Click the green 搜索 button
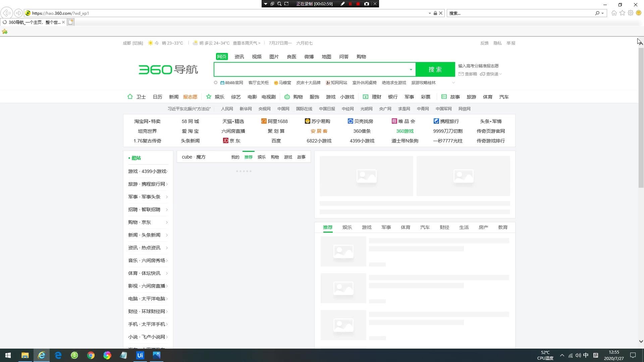This screenshot has height=362, width=644. point(435,69)
